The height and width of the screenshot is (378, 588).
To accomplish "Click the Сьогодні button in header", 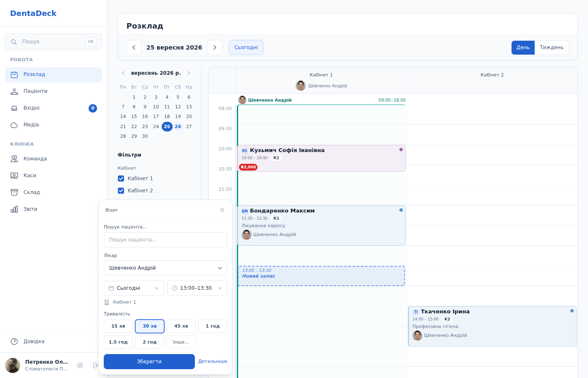I will (x=246, y=47).
